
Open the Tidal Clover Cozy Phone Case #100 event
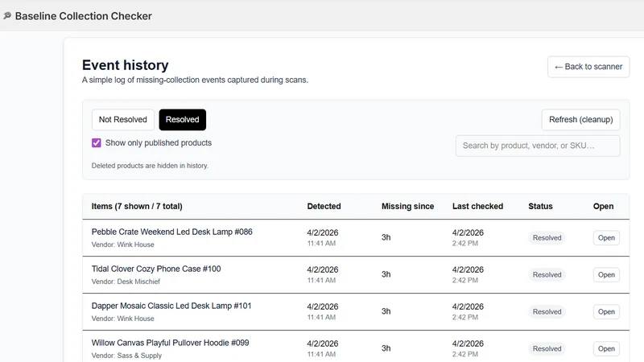[x=606, y=274]
